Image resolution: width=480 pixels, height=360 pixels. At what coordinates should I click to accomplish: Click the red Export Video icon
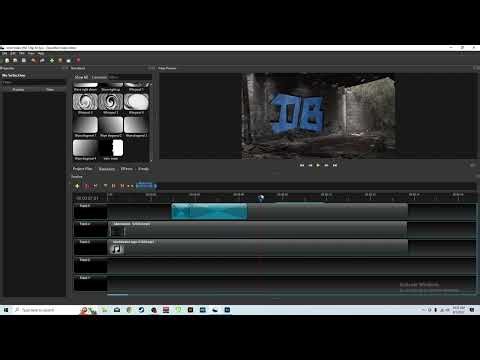78,60
